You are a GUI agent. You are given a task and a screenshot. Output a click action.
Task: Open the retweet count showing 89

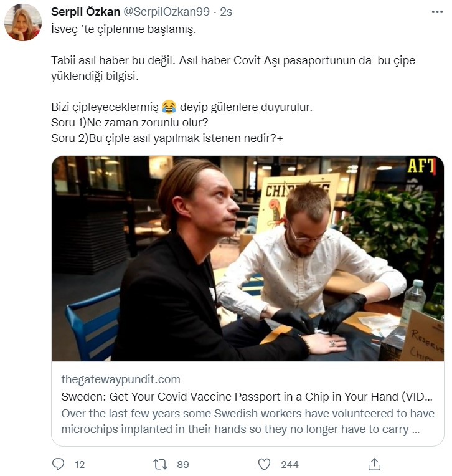(x=182, y=465)
